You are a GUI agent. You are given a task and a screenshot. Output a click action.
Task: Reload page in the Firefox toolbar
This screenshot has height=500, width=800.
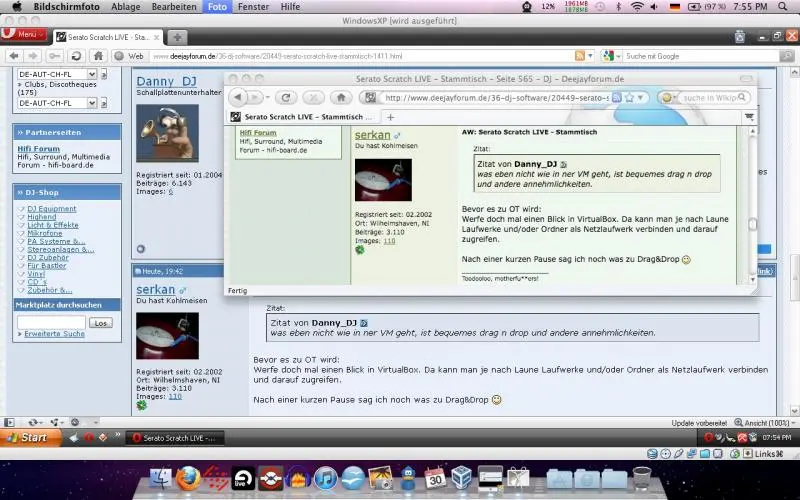coord(286,98)
